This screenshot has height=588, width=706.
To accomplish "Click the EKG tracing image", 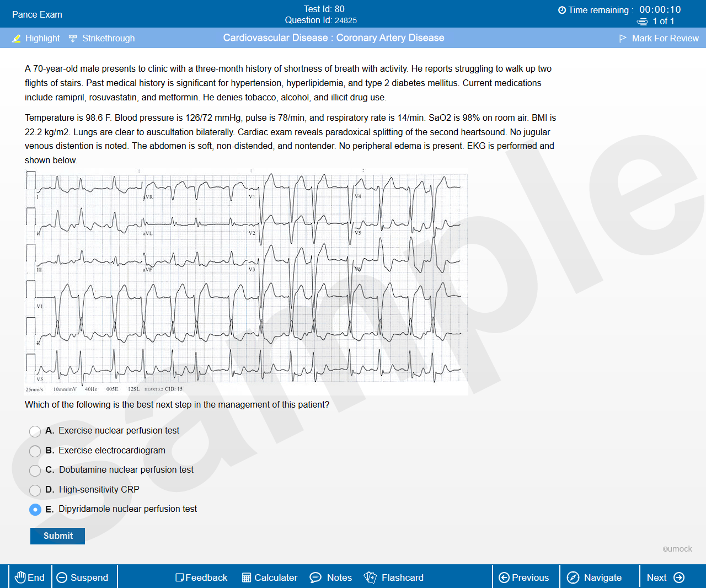I will point(246,281).
